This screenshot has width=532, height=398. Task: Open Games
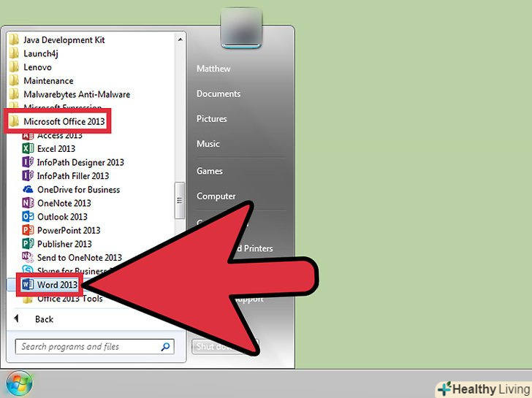coord(209,171)
